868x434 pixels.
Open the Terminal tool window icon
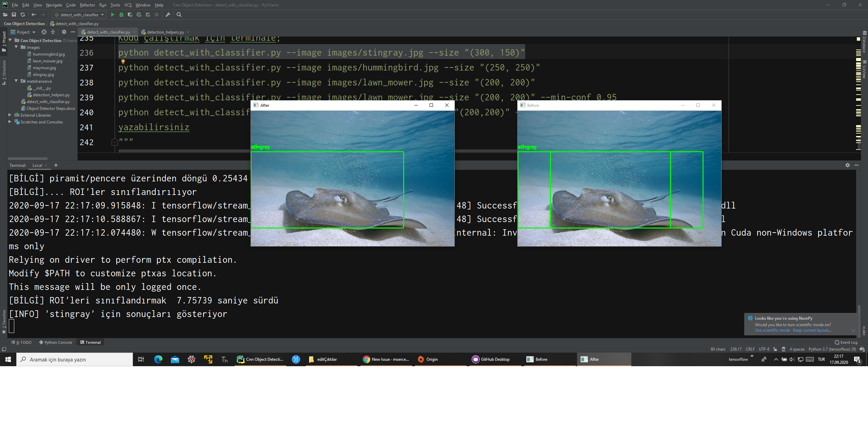tap(91, 342)
